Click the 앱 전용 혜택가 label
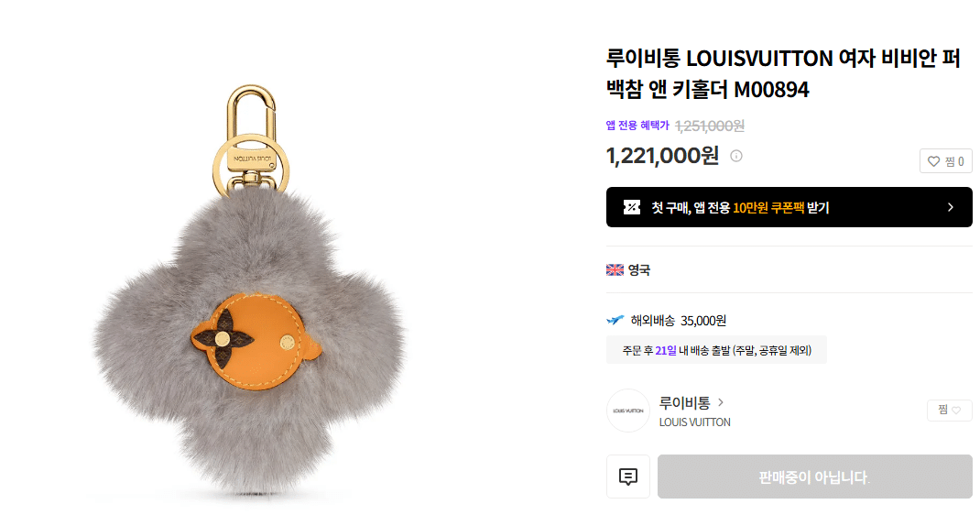Viewport: 980px width, 515px height. 637,126
